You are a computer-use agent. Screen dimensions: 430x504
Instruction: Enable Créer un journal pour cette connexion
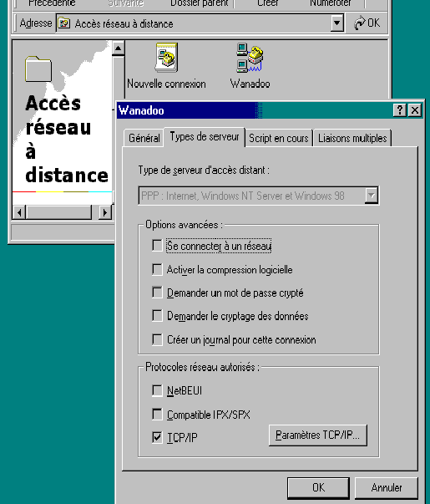pyautogui.click(x=157, y=339)
